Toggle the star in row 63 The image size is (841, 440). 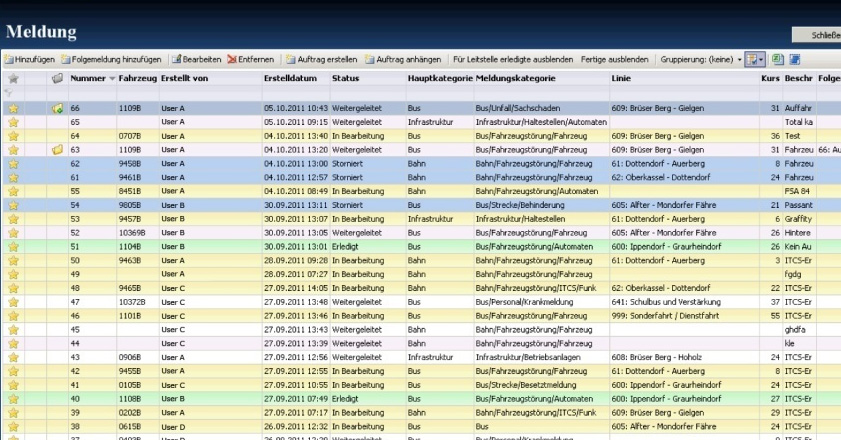click(13, 150)
